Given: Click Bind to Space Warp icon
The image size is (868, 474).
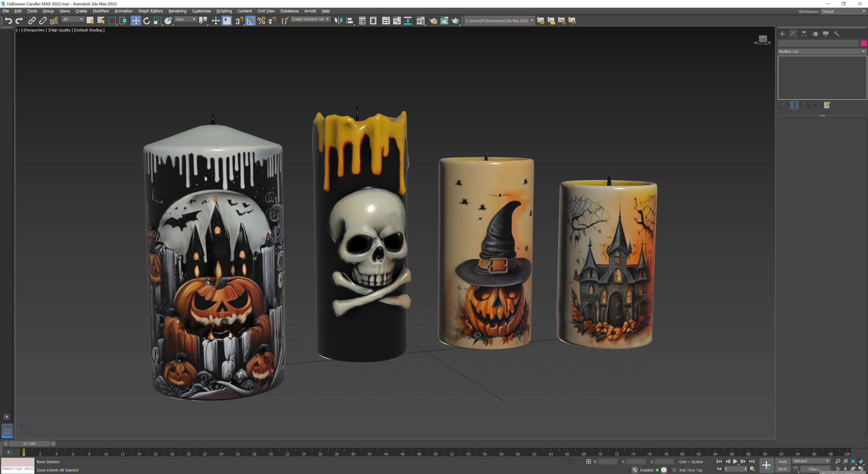Looking at the screenshot, I should (54, 21).
